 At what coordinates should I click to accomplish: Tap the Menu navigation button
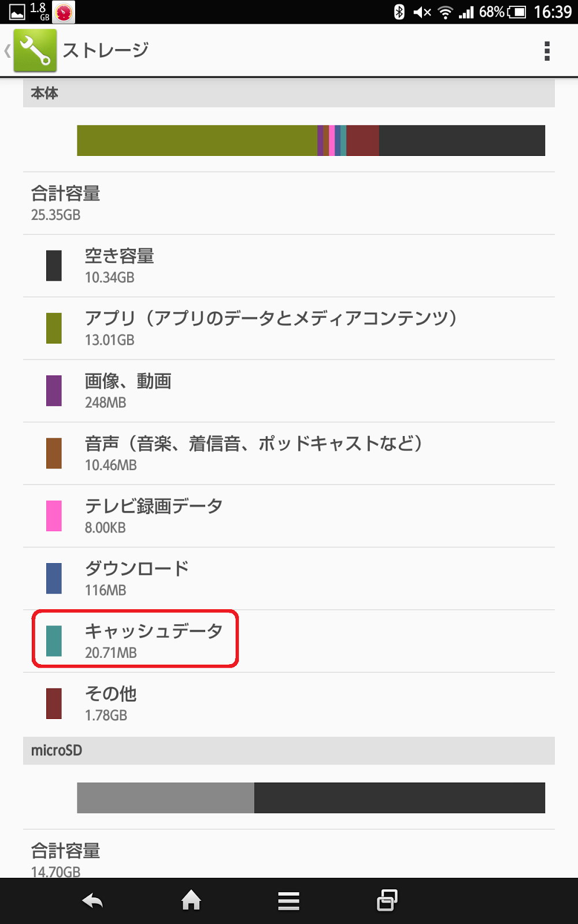(288, 900)
